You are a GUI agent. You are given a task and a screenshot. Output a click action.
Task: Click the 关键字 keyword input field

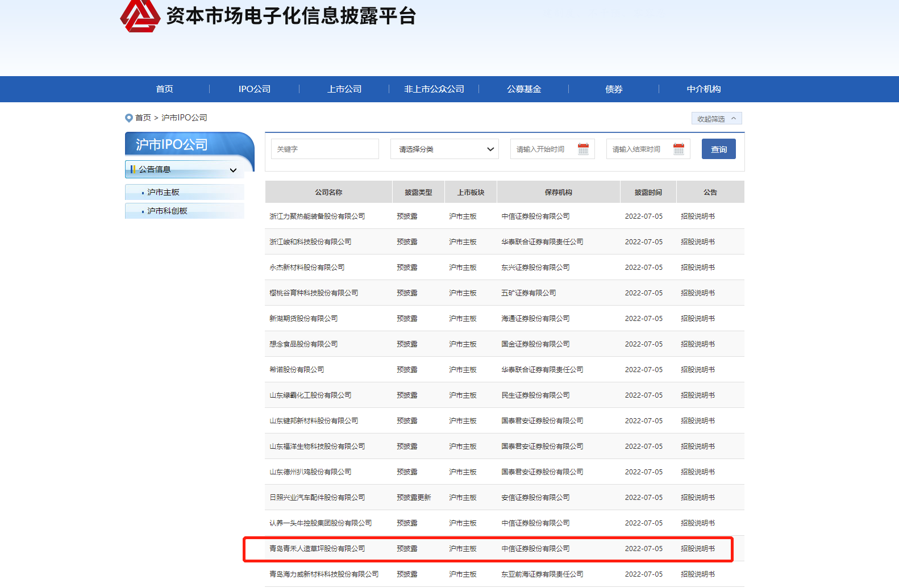pos(325,149)
